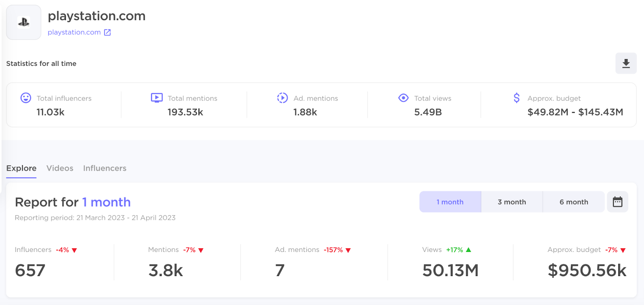Switch to the Videos tab
The image size is (644, 305).
(x=60, y=168)
